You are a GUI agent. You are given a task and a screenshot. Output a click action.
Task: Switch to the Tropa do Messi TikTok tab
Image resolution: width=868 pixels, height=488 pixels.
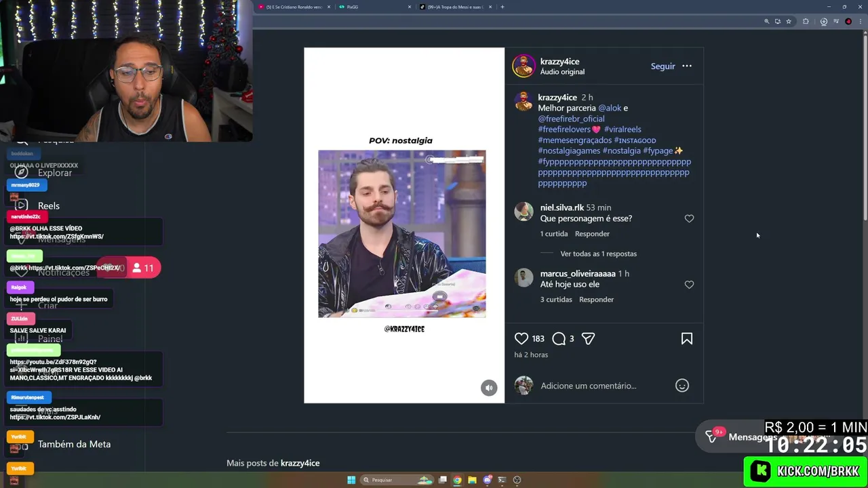[455, 7]
